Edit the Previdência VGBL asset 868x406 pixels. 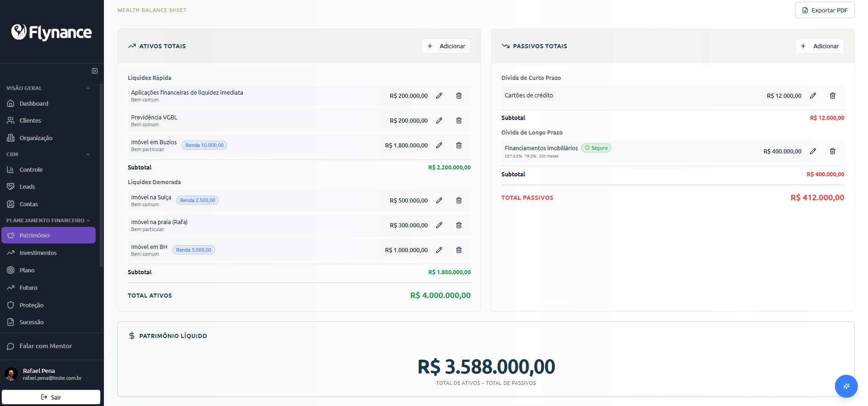[x=439, y=120]
